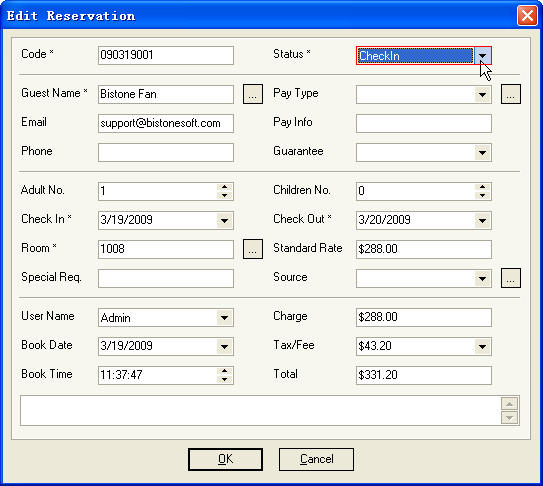
Task: Increment Book Time with up spinner
Action: pyautogui.click(x=224, y=371)
